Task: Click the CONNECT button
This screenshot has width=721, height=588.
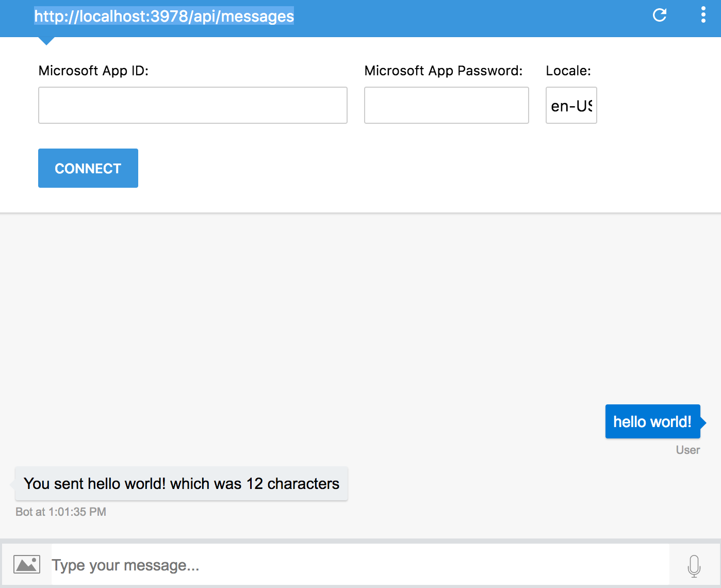Action: 88,168
